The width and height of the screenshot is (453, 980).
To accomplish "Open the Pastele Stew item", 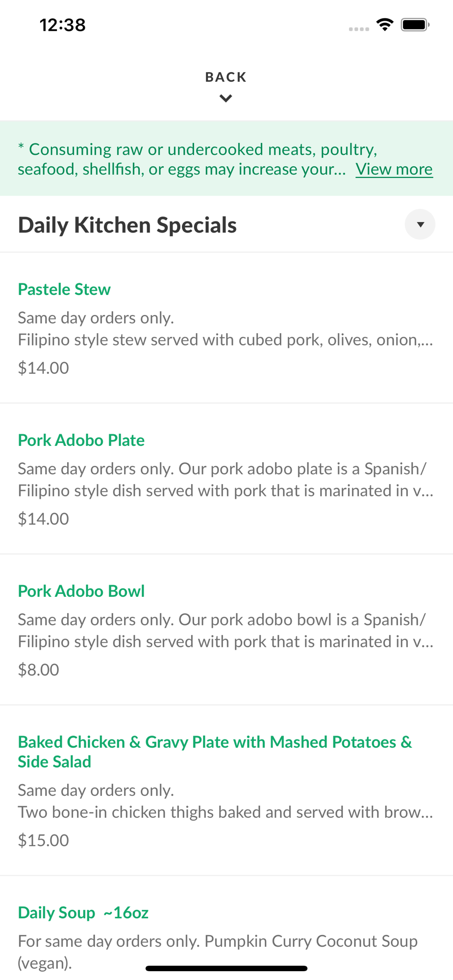I will 64,289.
